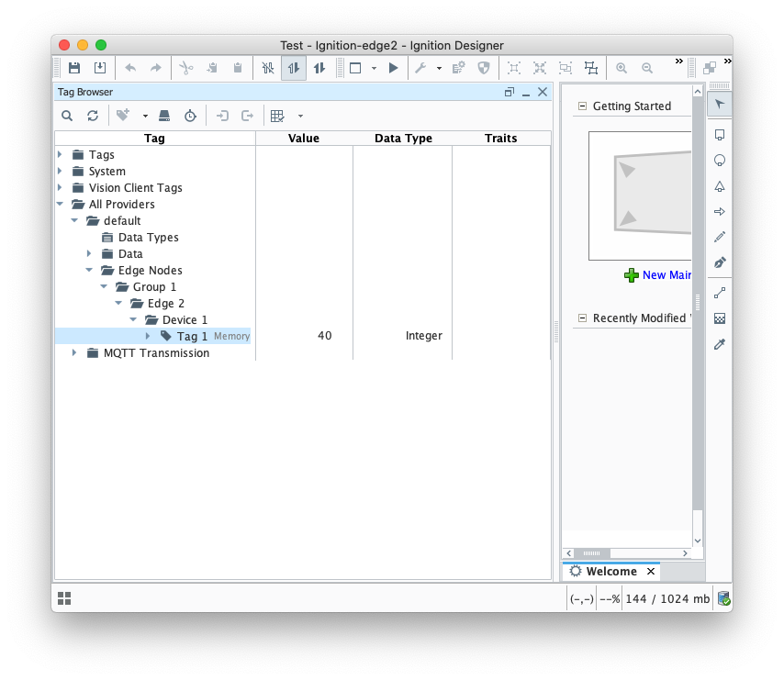Collapse the All Providers node

(60, 204)
